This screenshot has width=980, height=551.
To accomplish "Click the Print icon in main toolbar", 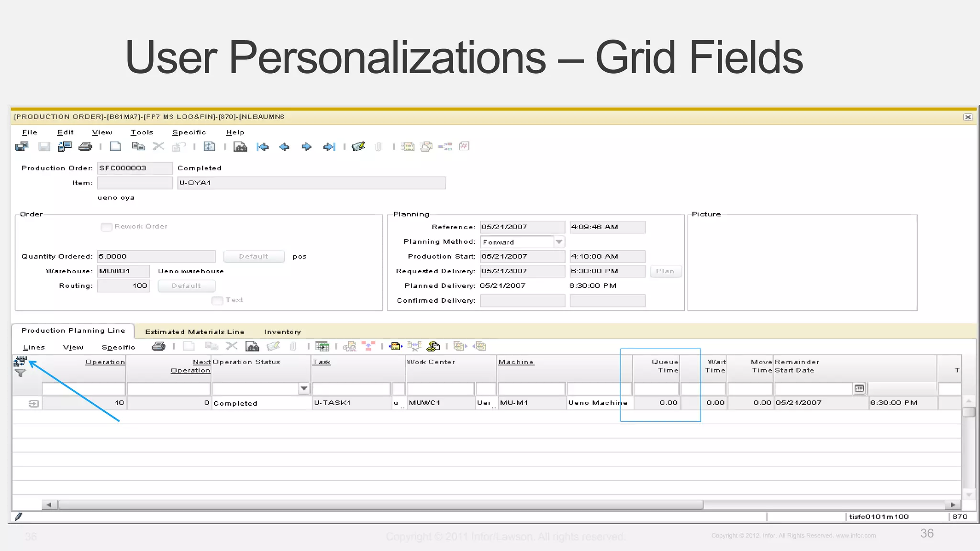I will coord(85,147).
